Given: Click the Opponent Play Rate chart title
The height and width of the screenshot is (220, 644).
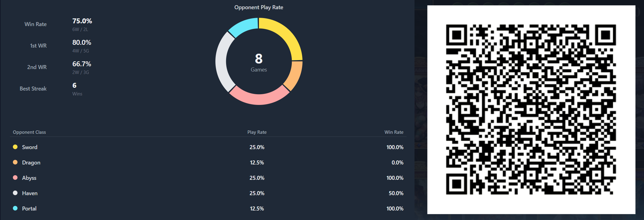Looking at the screenshot, I should click(259, 7).
